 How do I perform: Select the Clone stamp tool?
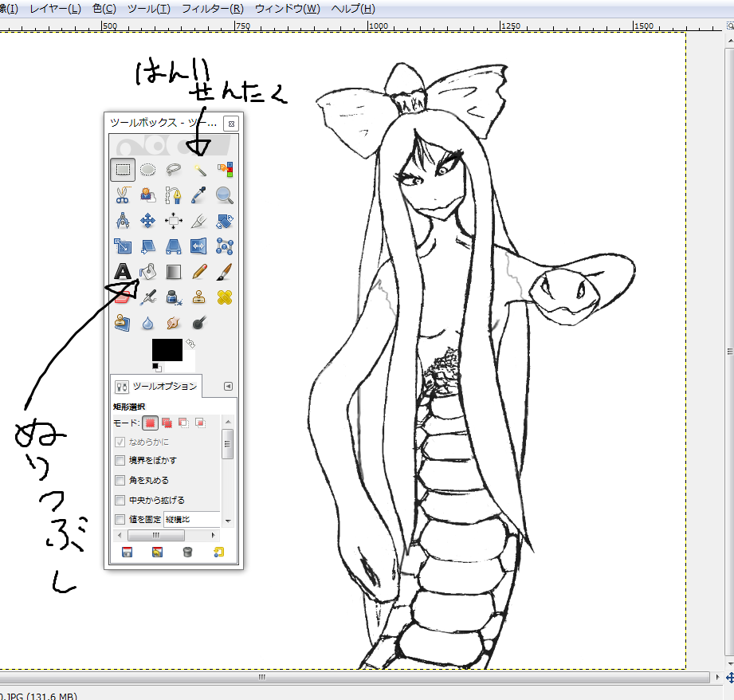pyautogui.click(x=199, y=297)
